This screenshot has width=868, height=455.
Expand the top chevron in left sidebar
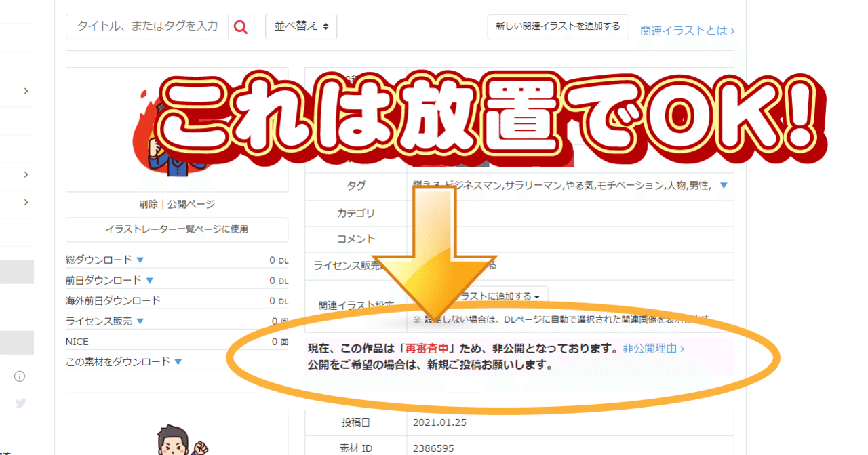pyautogui.click(x=26, y=90)
